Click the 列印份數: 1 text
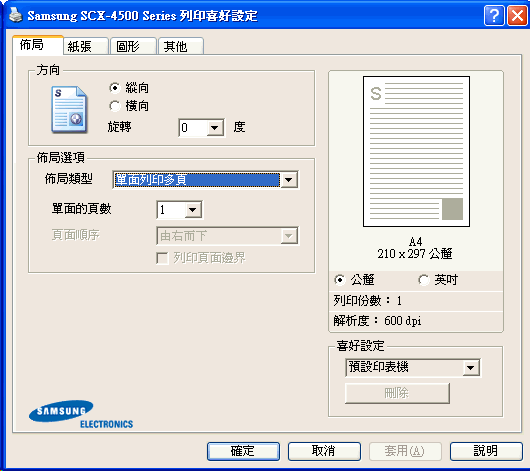Screen dimensions: 530x471 [367, 301]
